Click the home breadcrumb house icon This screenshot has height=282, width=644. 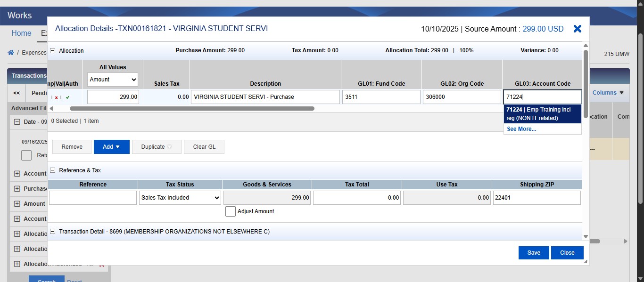10,53
